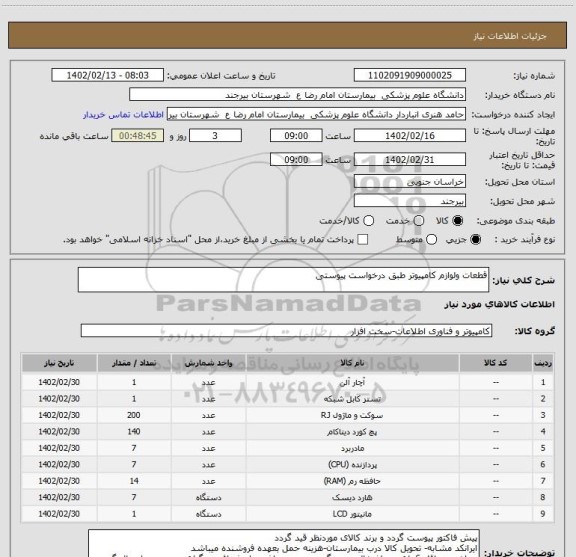This screenshot has width=576, height=557.
Task: Open the اطلاعات تماس خریدار link
Action: click(123, 115)
